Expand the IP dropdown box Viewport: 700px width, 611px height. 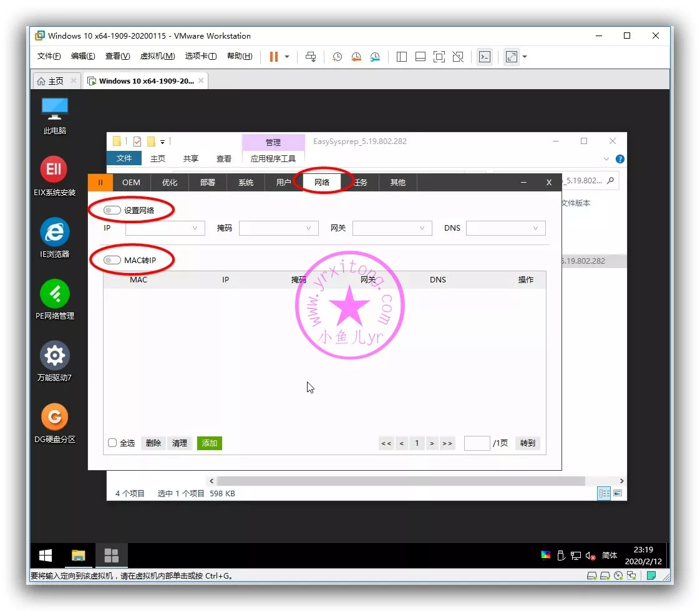click(x=165, y=228)
